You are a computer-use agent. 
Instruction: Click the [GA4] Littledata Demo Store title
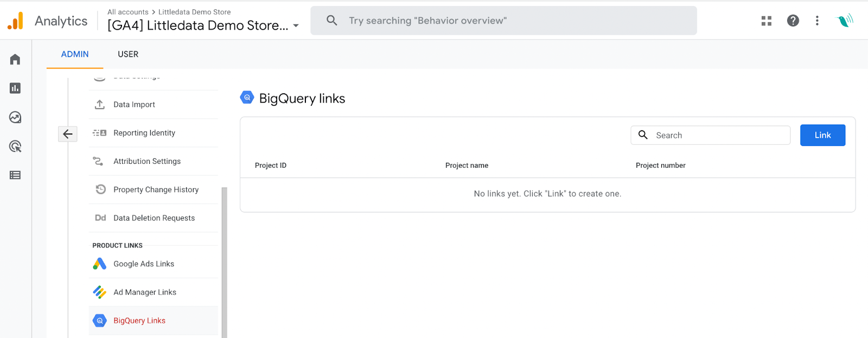click(198, 25)
